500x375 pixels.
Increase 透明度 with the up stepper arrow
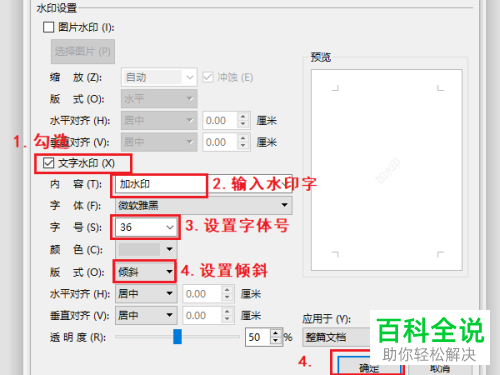point(276,333)
